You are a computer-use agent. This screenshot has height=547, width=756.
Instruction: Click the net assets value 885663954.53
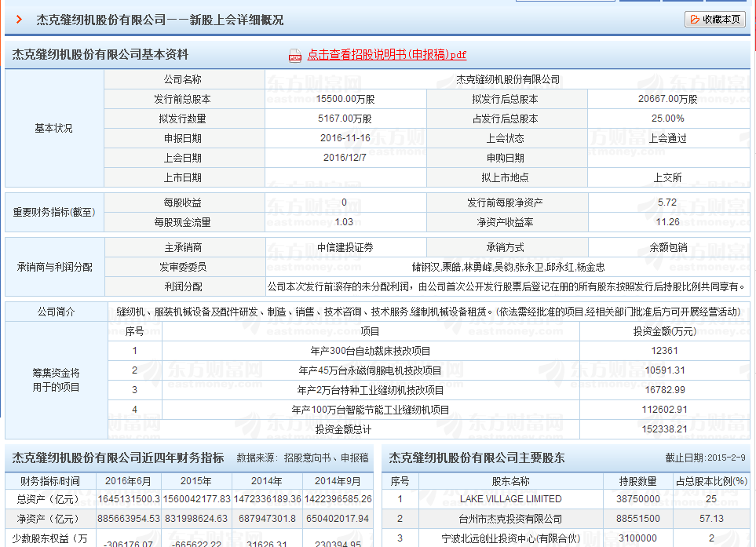coord(129,519)
